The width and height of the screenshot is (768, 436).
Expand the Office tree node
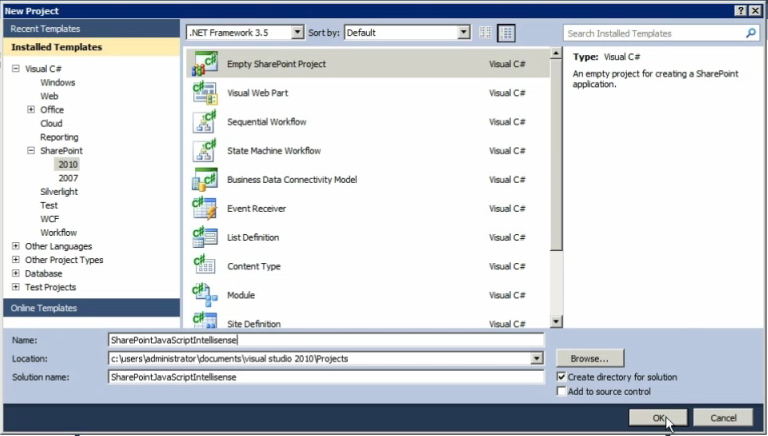pyautogui.click(x=31, y=110)
